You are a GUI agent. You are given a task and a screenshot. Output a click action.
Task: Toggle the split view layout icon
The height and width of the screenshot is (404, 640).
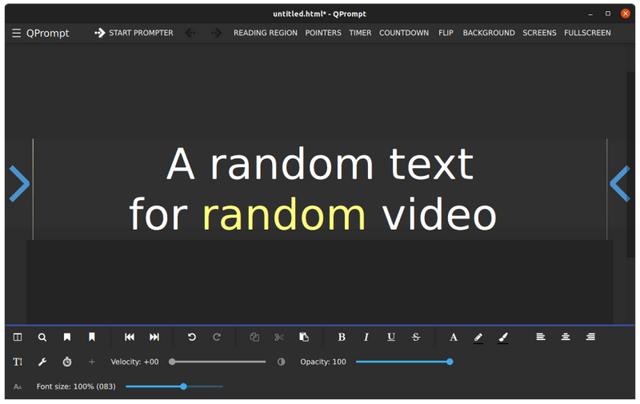coord(18,337)
